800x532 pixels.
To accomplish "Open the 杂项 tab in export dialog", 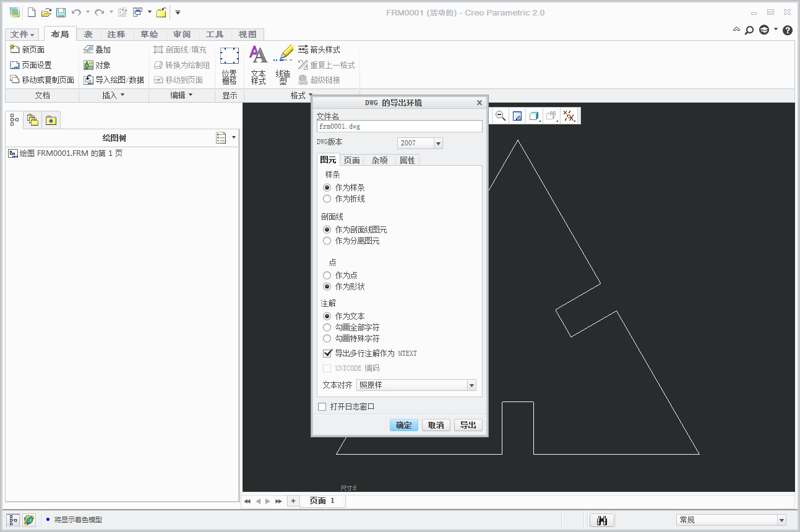I will click(380, 160).
